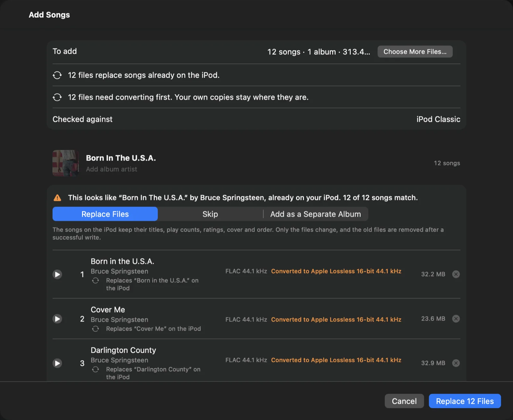Image resolution: width=513 pixels, height=420 pixels.
Task: Click replace icon under Born in the U.S.A. artist
Action: [x=96, y=280]
